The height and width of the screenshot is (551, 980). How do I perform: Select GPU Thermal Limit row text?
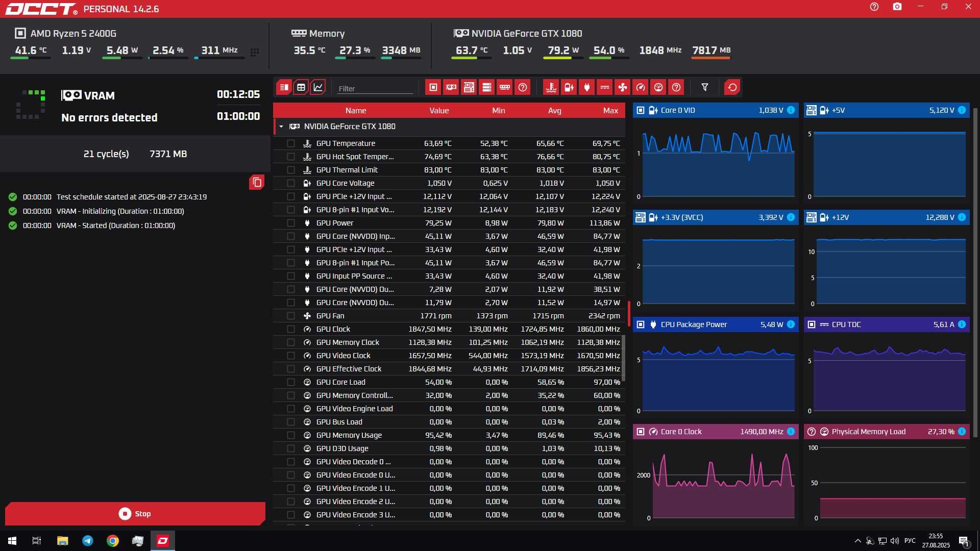(347, 170)
